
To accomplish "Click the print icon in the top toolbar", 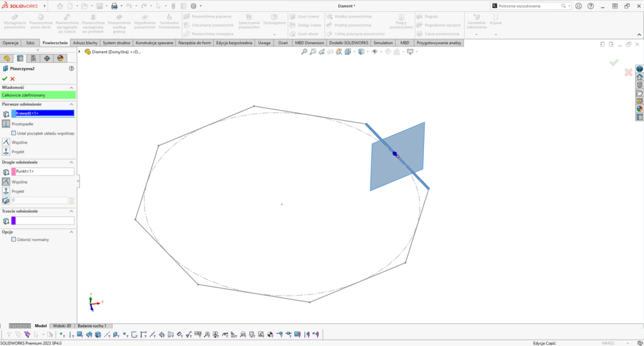I will coord(114,6).
